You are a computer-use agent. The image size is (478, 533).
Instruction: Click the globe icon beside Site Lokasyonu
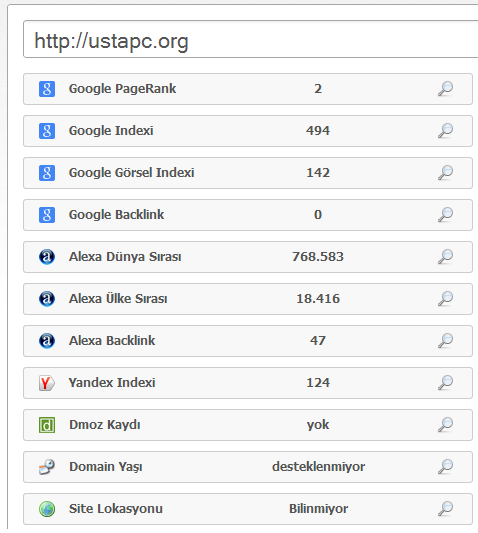click(x=47, y=509)
